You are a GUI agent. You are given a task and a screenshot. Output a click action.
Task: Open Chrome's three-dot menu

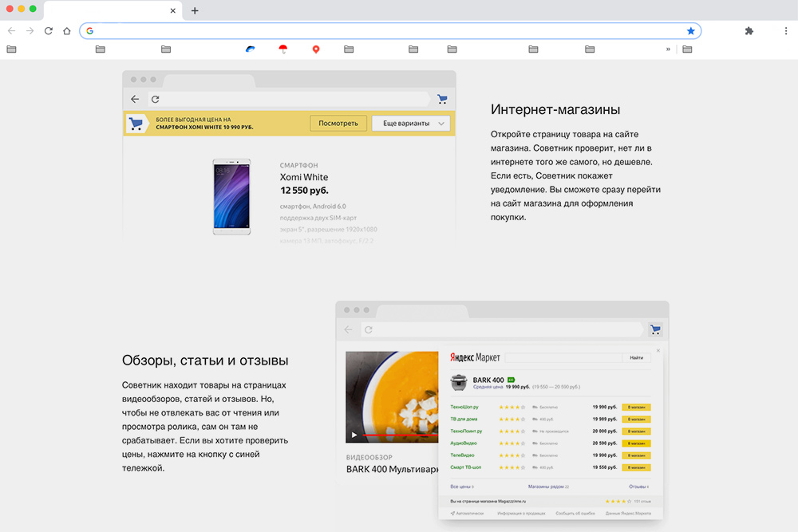point(786,31)
